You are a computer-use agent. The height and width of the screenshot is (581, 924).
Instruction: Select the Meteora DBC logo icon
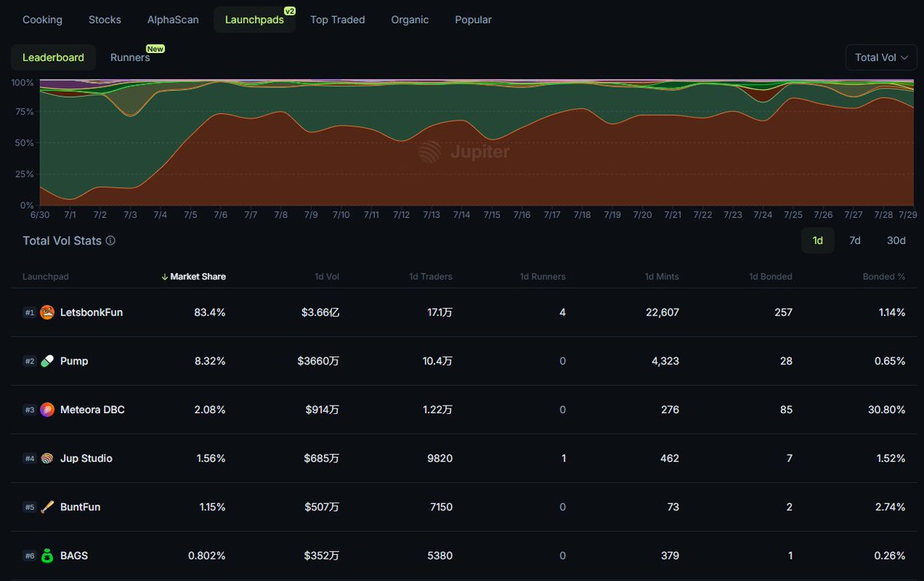click(48, 409)
